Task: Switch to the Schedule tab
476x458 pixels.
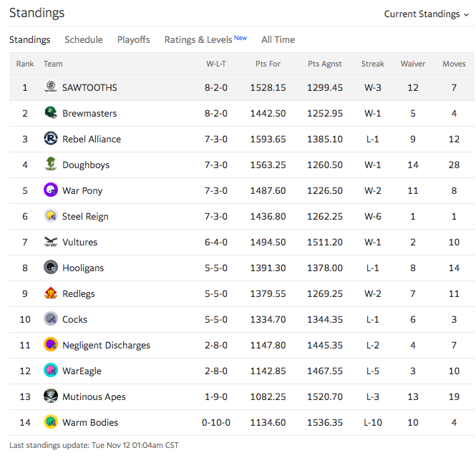Action: 84,40
